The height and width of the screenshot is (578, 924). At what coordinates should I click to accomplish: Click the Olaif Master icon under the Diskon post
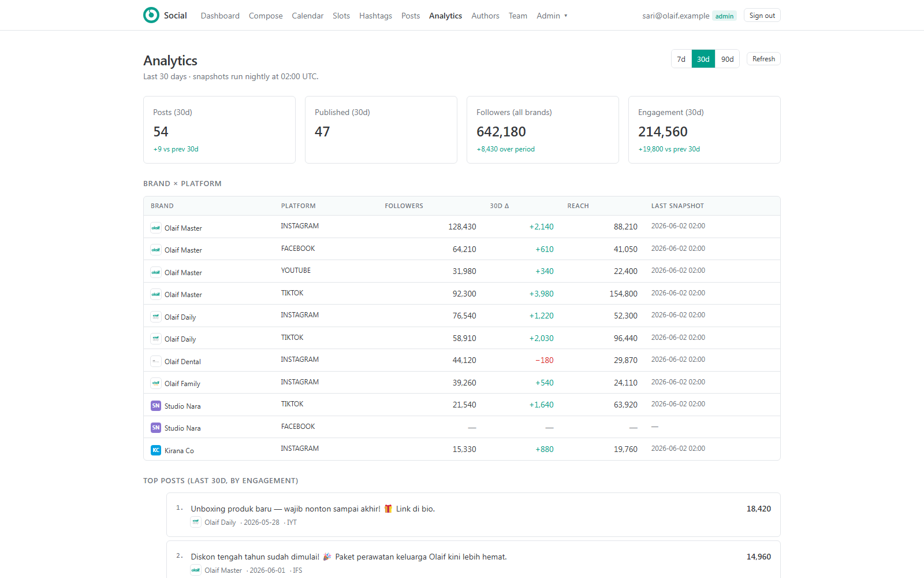196,570
